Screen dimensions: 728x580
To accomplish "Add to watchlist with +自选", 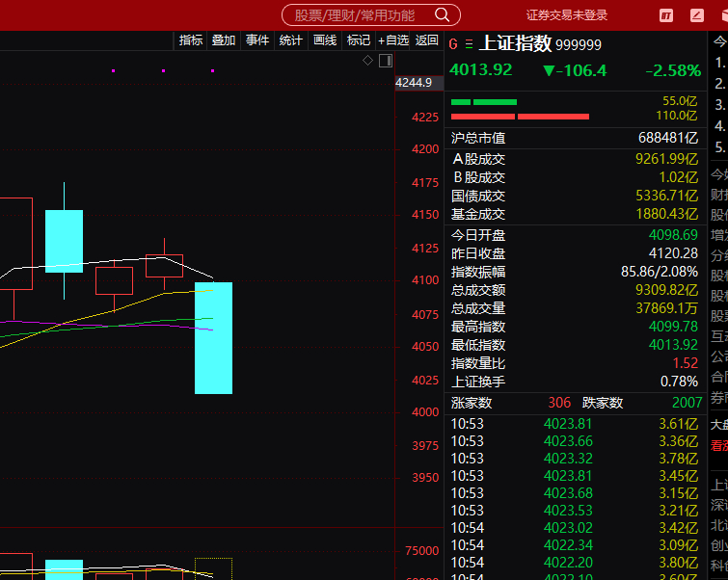I will tap(393, 40).
